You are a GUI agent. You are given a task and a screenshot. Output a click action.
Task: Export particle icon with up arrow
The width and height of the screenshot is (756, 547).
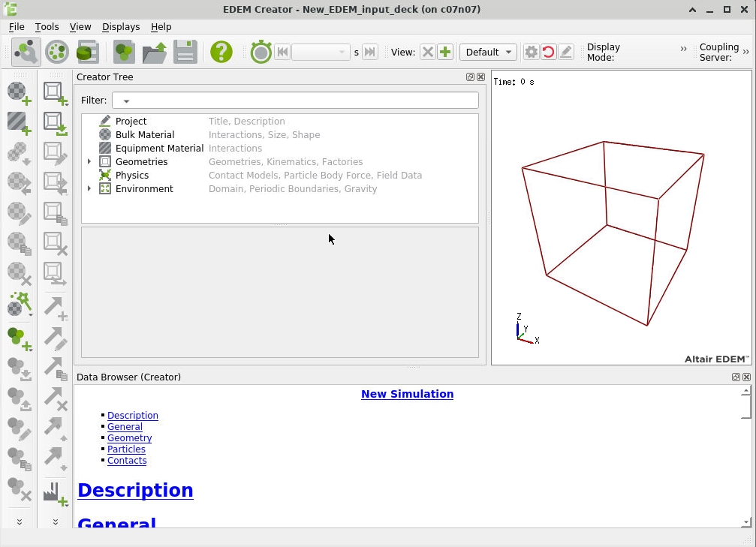tap(20, 399)
